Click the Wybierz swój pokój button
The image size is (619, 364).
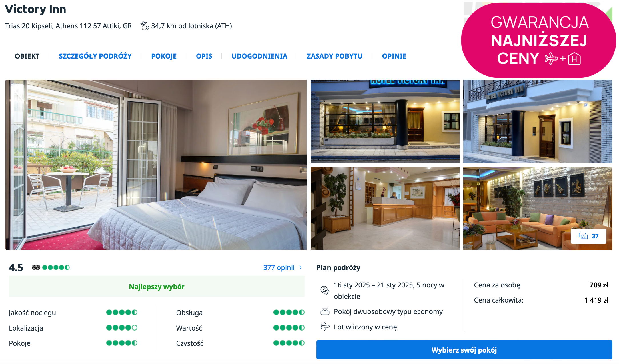464,350
